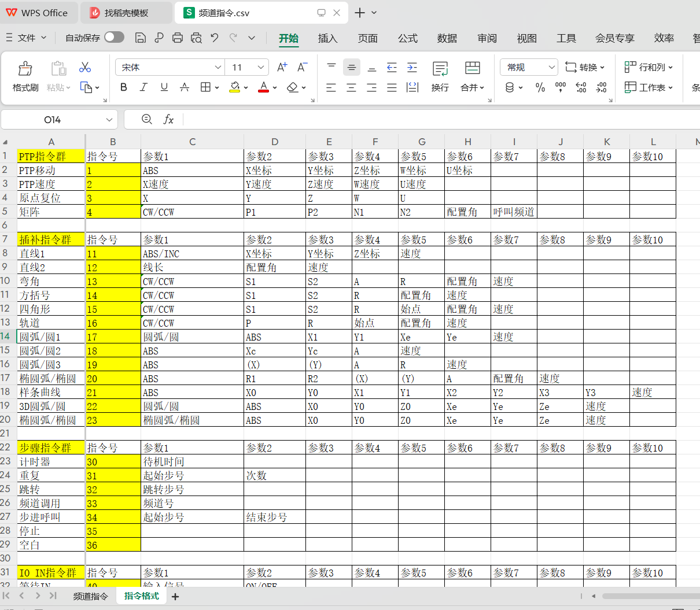This screenshot has height=610, width=700.
Task: Click the percent style icon
Action: (x=540, y=87)
